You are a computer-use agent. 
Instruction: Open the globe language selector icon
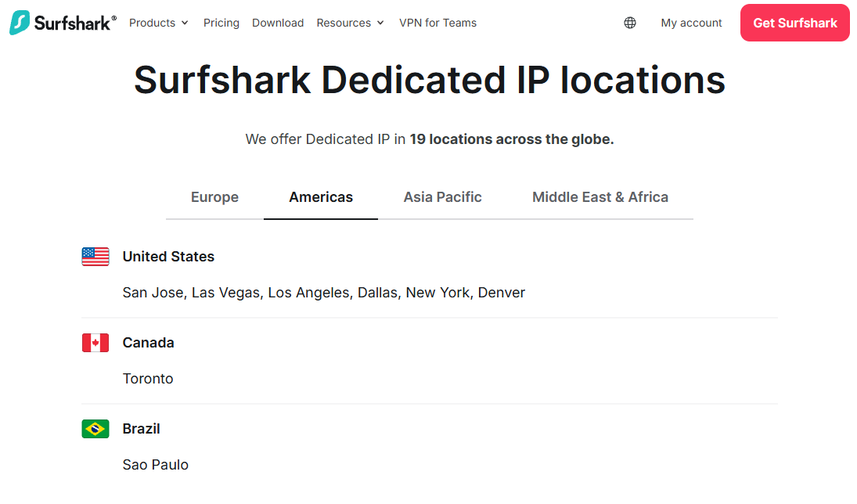(x=630, y=23)
